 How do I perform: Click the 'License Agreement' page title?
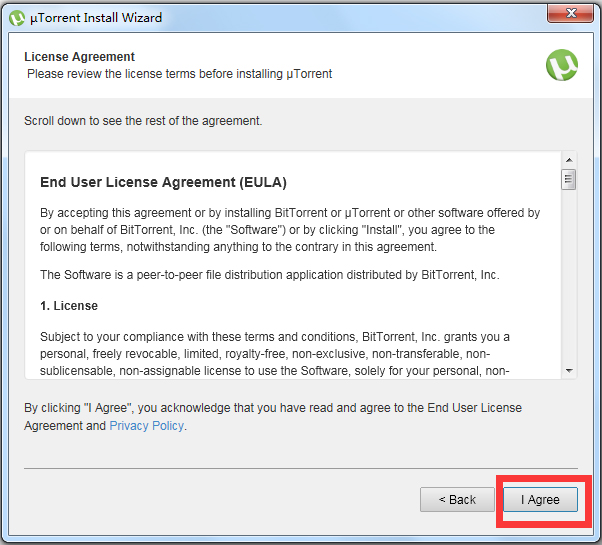[79, 57]
